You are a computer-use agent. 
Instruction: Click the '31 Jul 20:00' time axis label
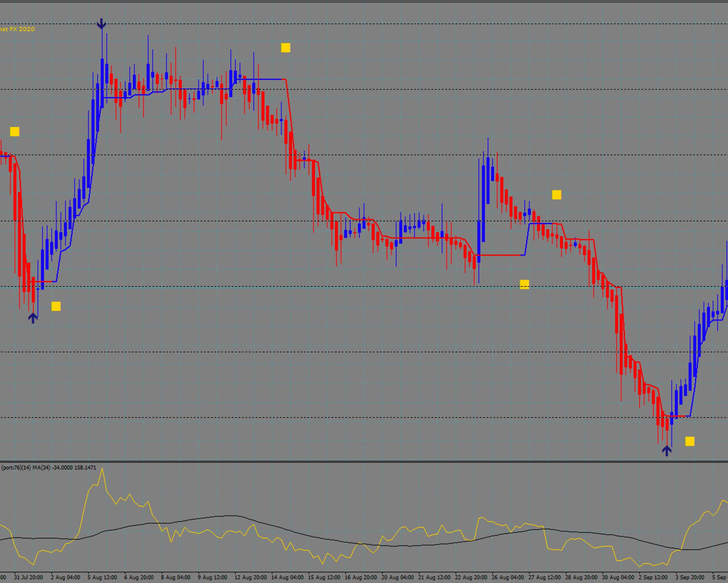click(28, 577)
